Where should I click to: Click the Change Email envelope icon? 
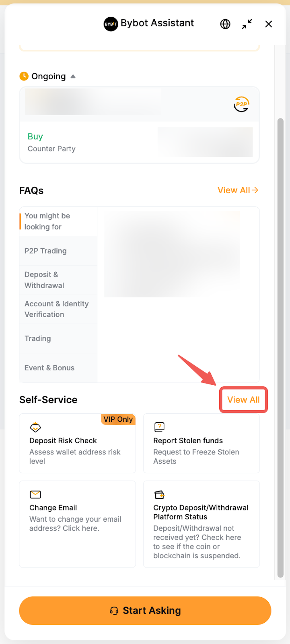35,494
